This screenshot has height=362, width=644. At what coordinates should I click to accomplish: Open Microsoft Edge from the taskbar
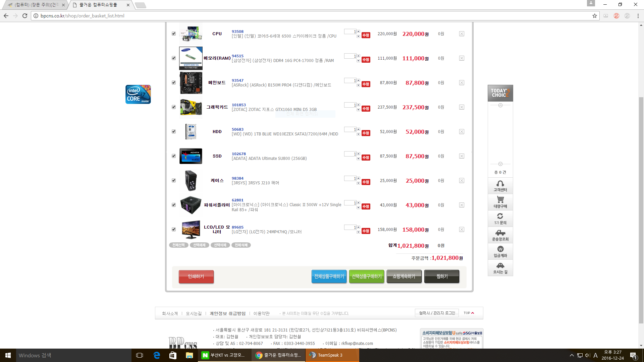pyautogui.click(x=157, y=355)
